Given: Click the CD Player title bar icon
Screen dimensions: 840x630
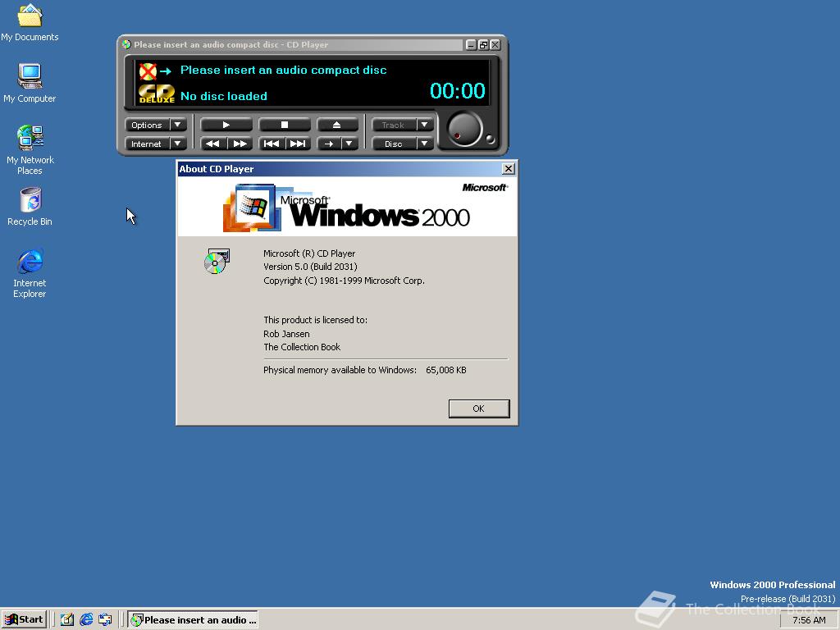Looking at the screenshot, I should 126,44.
